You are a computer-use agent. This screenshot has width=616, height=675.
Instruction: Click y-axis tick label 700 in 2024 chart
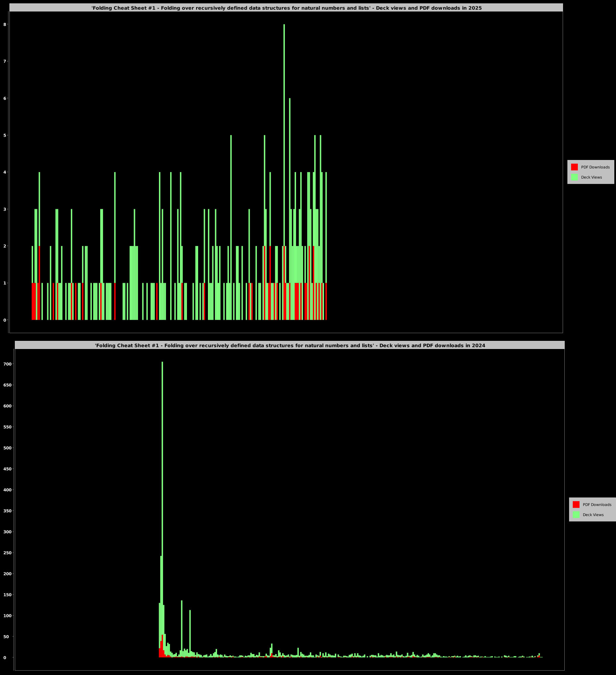click(x=6, y=364)
